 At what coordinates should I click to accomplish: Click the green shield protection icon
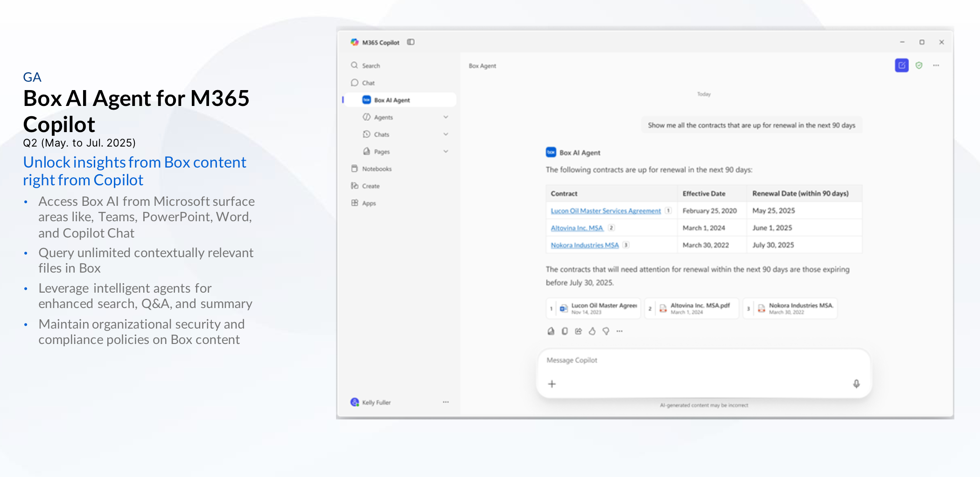[919, 65]
